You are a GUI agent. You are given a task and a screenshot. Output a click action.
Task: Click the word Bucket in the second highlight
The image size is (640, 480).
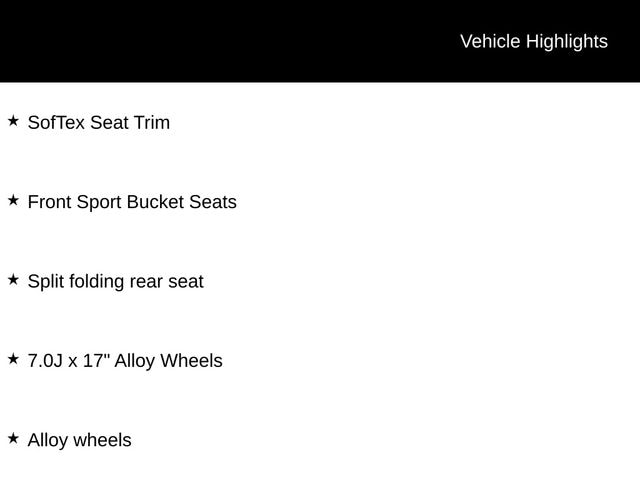[x=155, y=202]
